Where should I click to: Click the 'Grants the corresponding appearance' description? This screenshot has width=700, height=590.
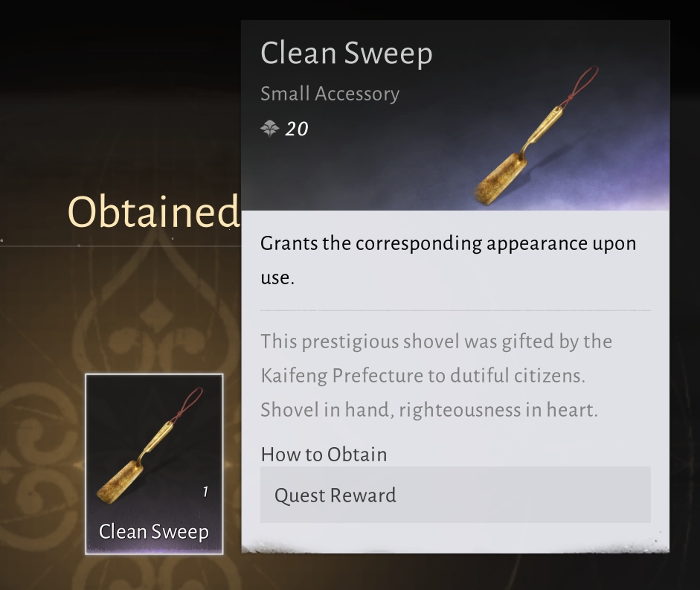click(x=448, y=244)
